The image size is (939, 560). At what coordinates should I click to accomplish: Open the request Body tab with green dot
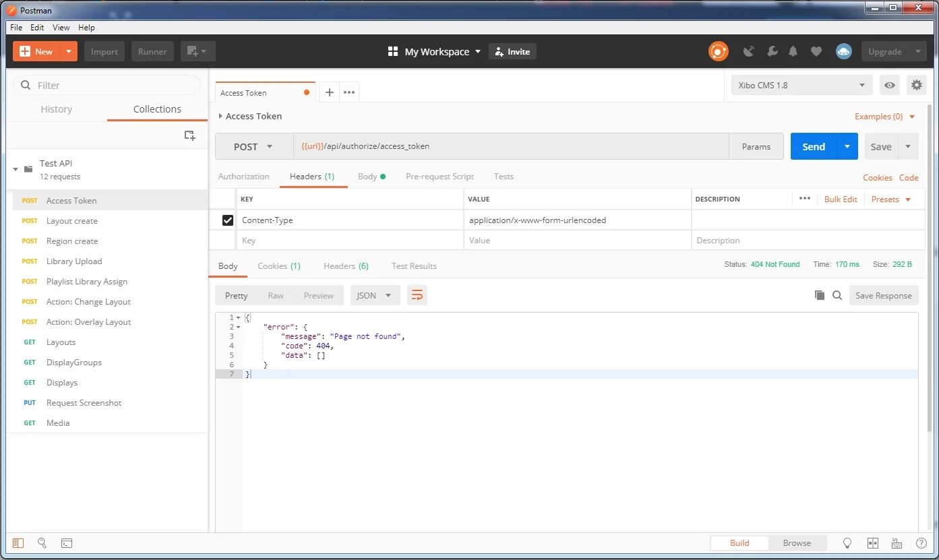click(371, 176)
